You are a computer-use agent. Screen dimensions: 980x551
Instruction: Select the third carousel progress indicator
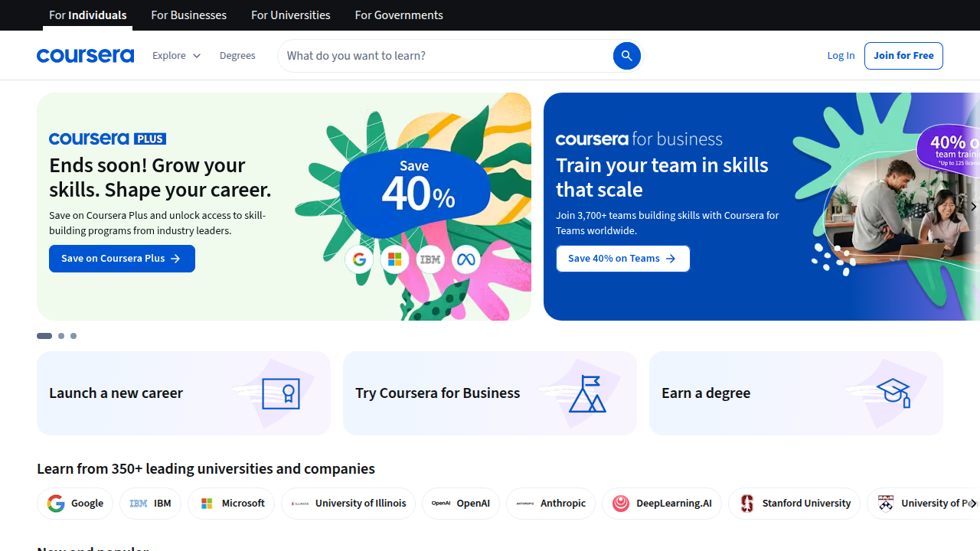pos(73,336)
